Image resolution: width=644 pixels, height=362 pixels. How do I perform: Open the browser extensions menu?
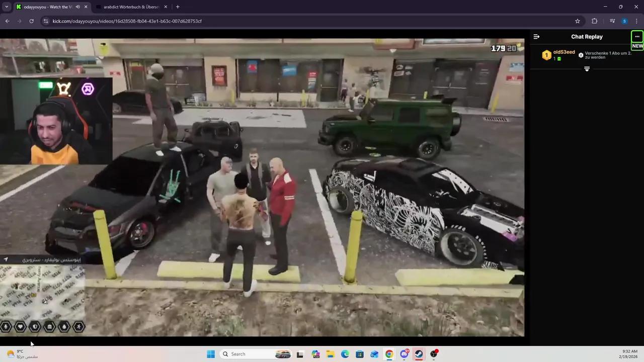[x=594, y=21]
